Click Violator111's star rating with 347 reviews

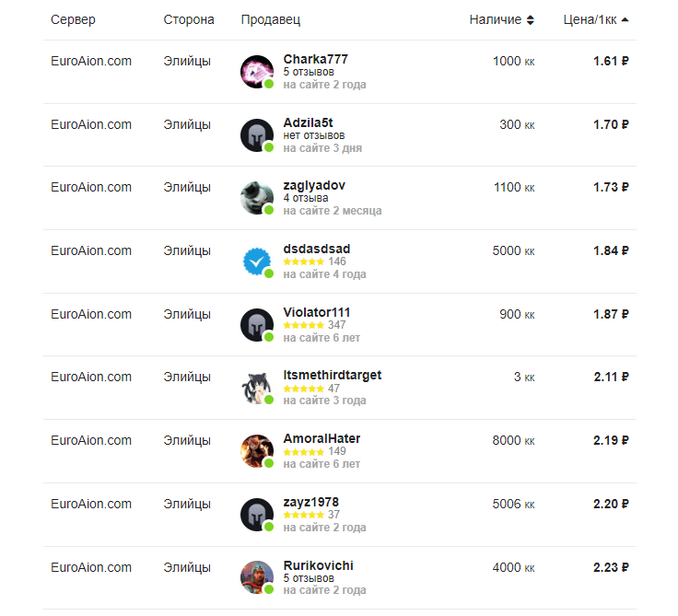pos(303,326)
